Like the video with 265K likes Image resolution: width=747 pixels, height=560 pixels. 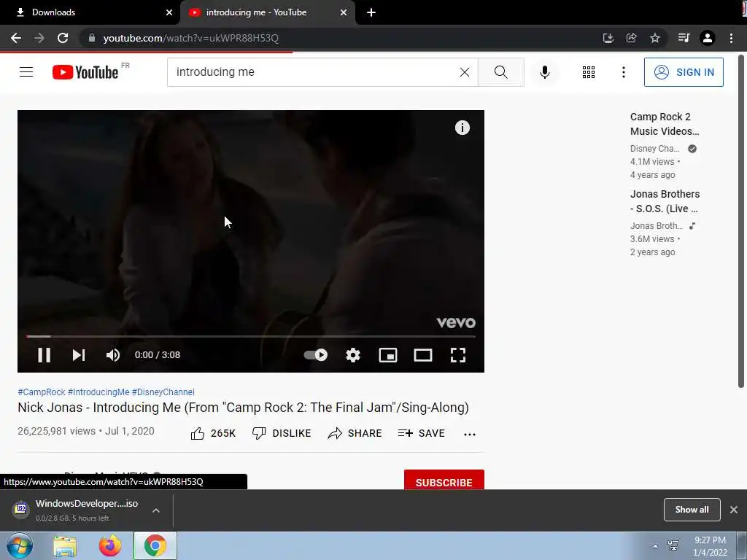(213, 433)
